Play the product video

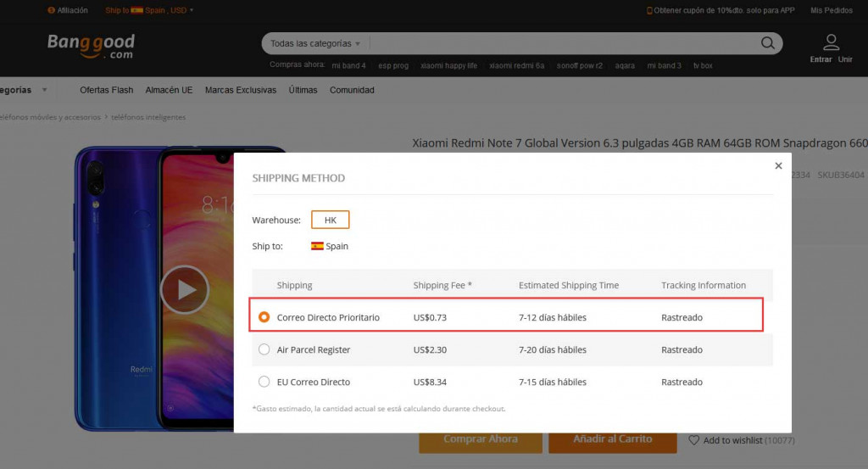point(185,289)
